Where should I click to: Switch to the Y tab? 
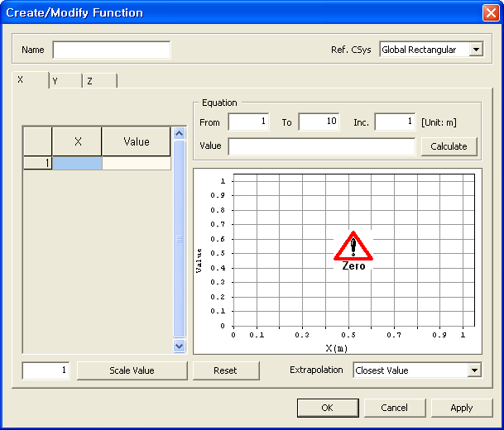[65, 81]
